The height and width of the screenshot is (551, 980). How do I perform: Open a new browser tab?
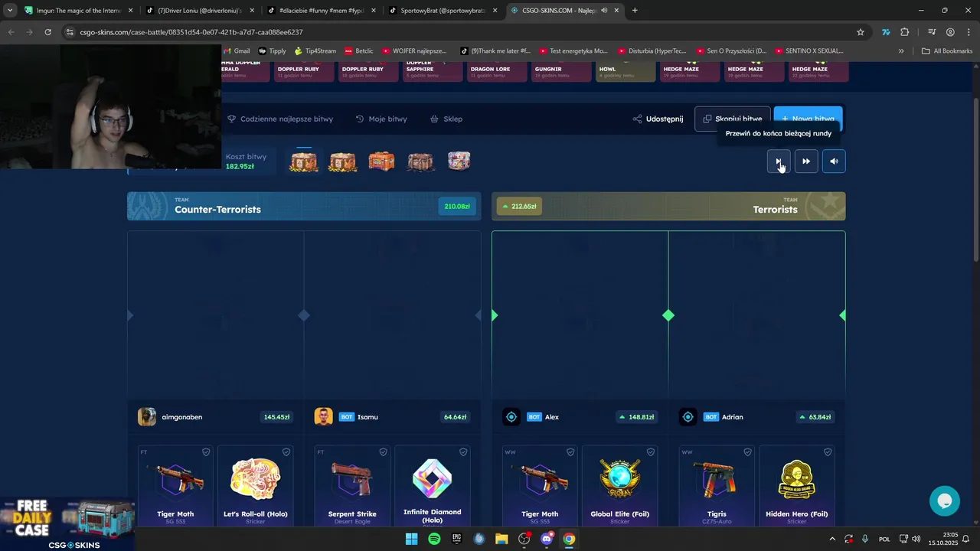[x=635, y=11]
